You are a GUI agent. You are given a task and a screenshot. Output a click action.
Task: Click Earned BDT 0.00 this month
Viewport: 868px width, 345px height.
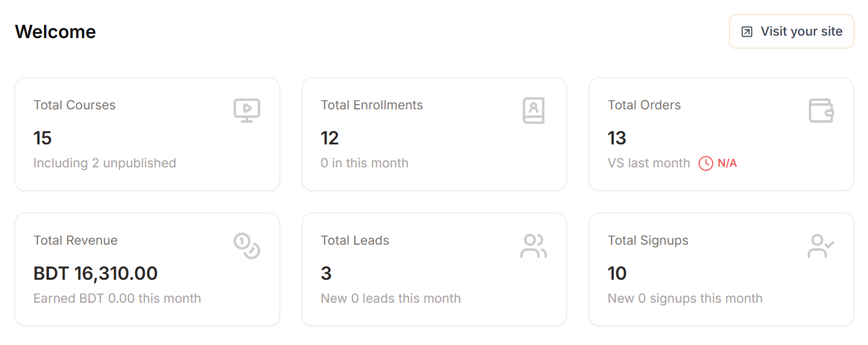[x=117, y=298]
